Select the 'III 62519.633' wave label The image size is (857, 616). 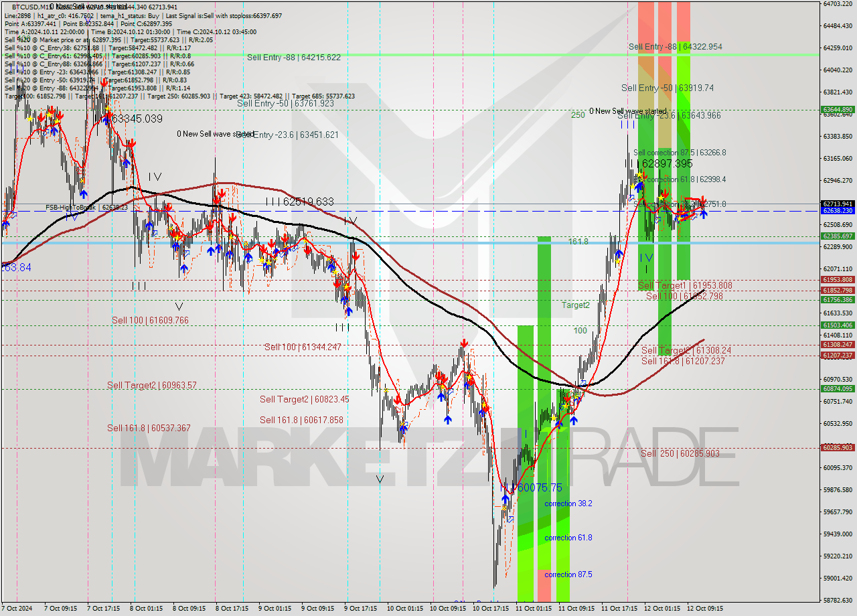pos(299,202)
